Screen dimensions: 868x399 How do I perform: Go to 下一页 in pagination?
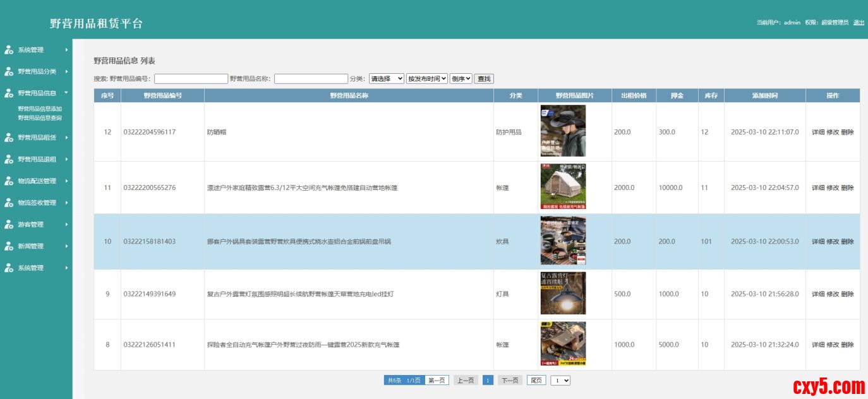[x=510, y=381]
